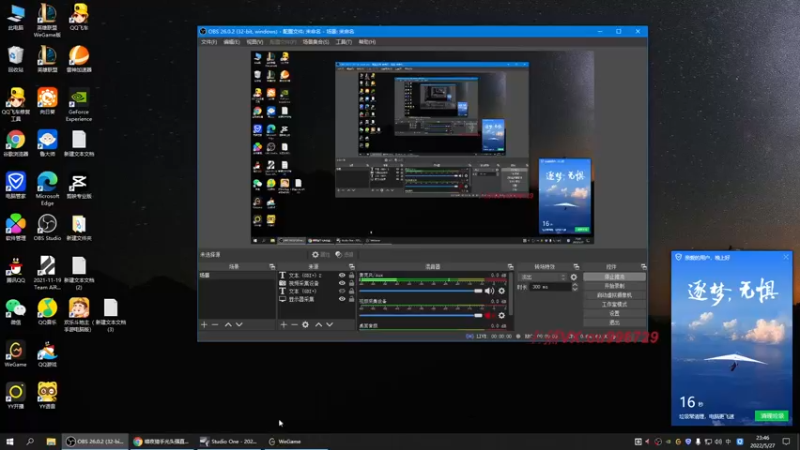
Task: Open source properties gear in Sources panel
Action: click(306, 325)
